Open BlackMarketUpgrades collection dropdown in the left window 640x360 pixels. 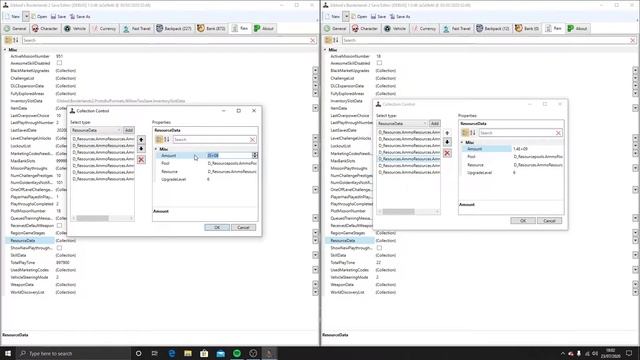315,71
